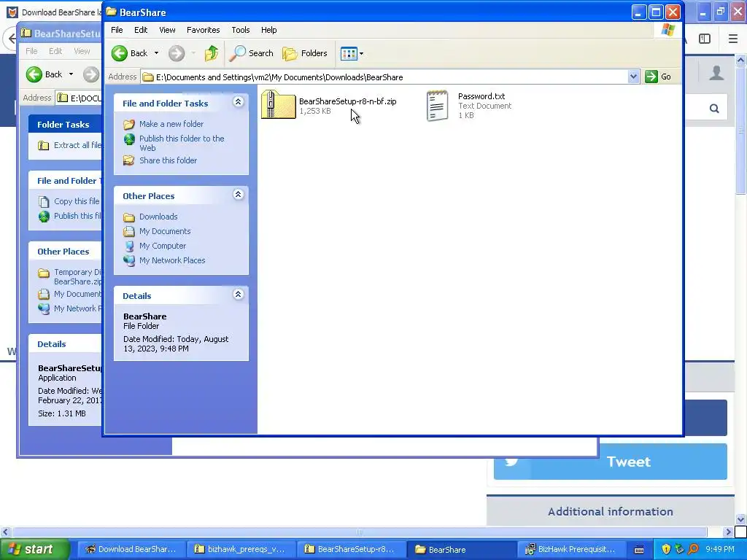The height and width of the screenshot is (560, 747).
Task: Click the Windows flag logo in BearShare window
Action: coord(668,30)
